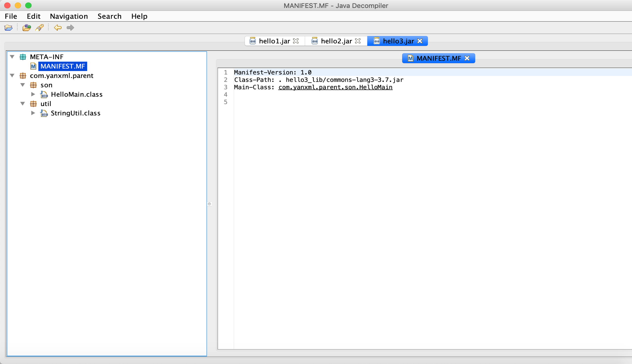
Task: Follow the com.yanxml.parent.son.HelloMain link
Action: (x=335, y=87)
